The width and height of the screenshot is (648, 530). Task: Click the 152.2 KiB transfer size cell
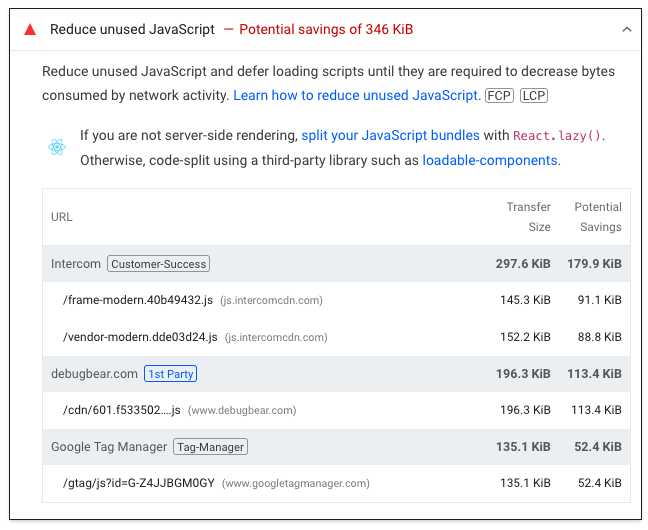[x=525, y=337]
